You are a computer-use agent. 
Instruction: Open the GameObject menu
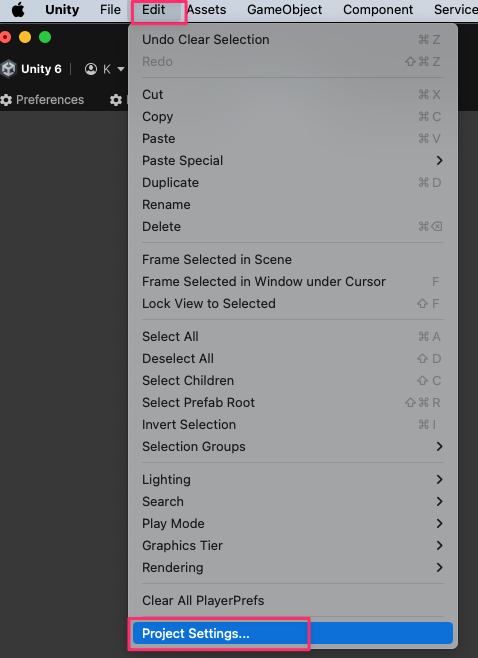click(x=285, y=9)
